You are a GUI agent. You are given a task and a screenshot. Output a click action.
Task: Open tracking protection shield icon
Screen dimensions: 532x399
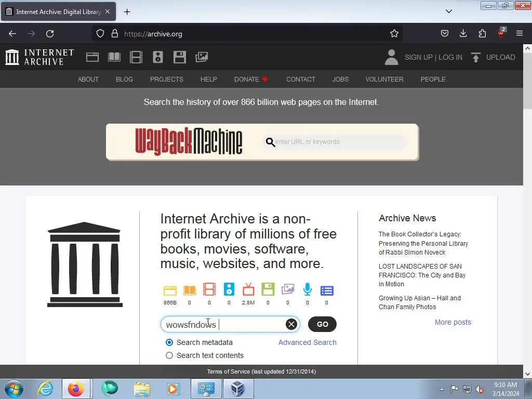tap(100, 34)
